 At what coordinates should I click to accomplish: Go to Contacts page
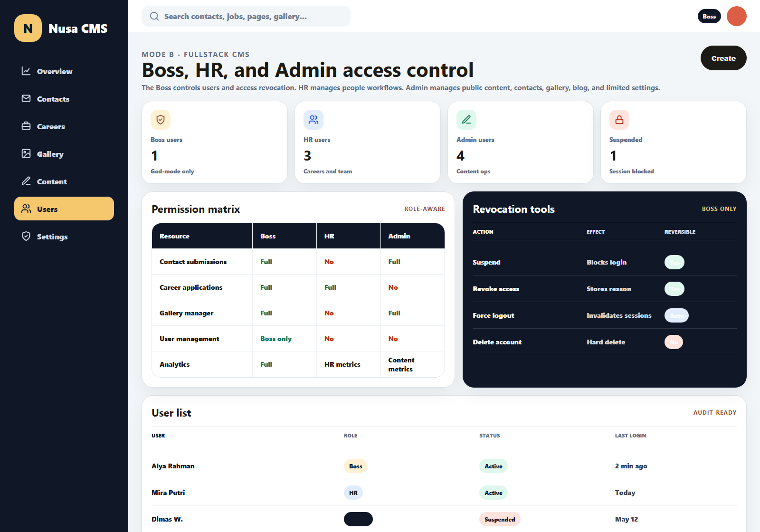(x=64, y=99)
